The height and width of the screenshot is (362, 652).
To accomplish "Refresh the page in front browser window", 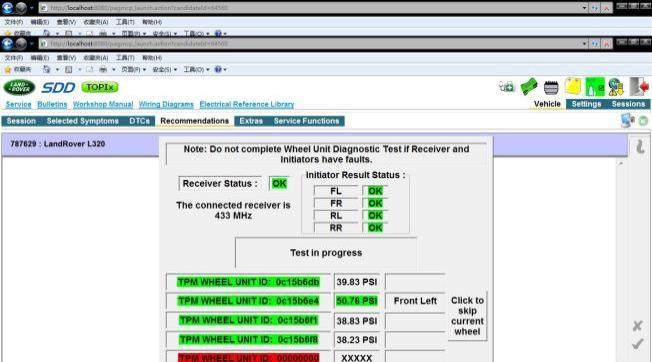I will (x=595, y=44).
